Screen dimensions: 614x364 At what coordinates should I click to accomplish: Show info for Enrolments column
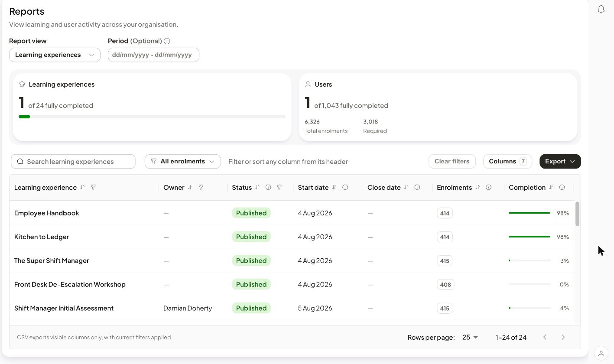[x=488, y=188]
